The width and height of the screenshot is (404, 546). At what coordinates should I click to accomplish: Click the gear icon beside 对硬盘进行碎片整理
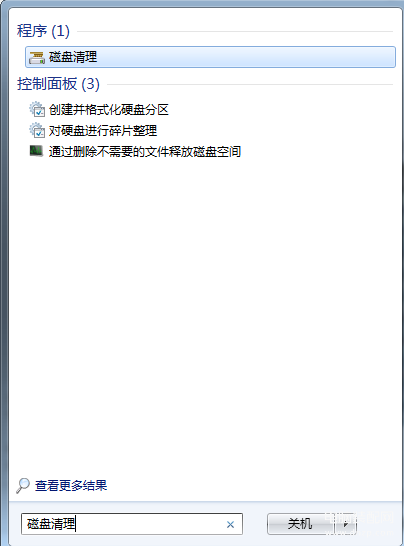coord(37,130)
